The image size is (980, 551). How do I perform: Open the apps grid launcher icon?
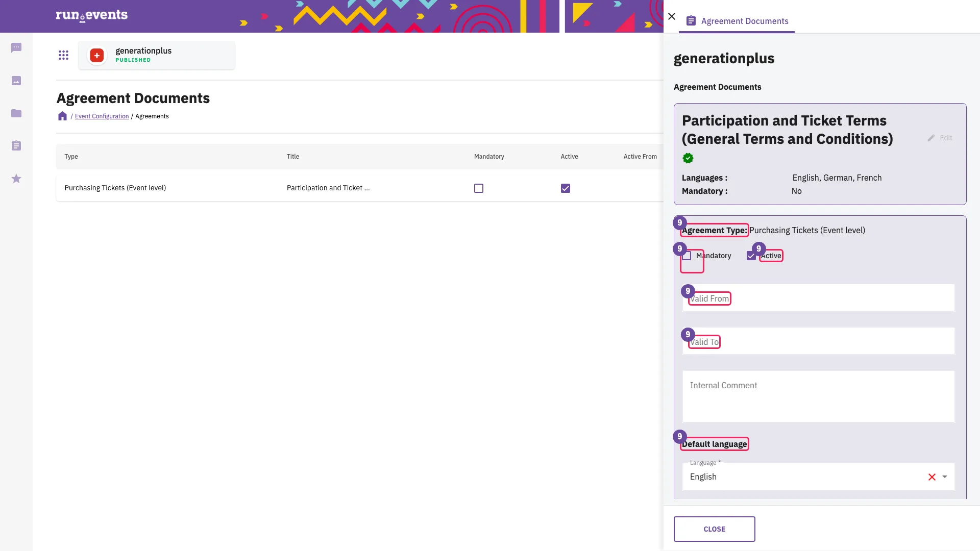click(x=63, y=55)
